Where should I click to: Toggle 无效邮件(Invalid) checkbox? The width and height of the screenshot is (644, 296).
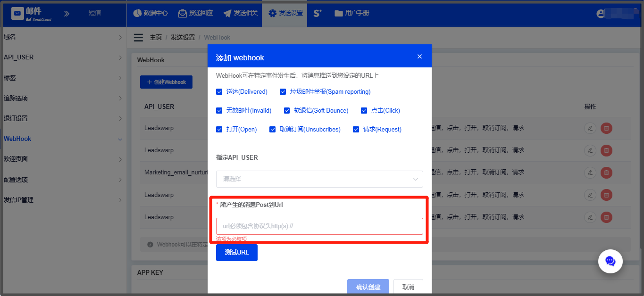coord(219,111)
